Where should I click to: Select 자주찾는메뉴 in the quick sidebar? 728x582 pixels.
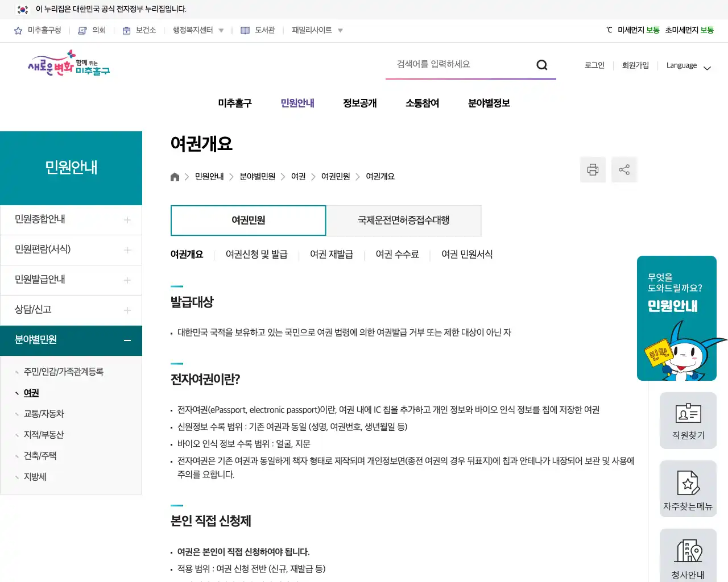click(x=688, y=489)
